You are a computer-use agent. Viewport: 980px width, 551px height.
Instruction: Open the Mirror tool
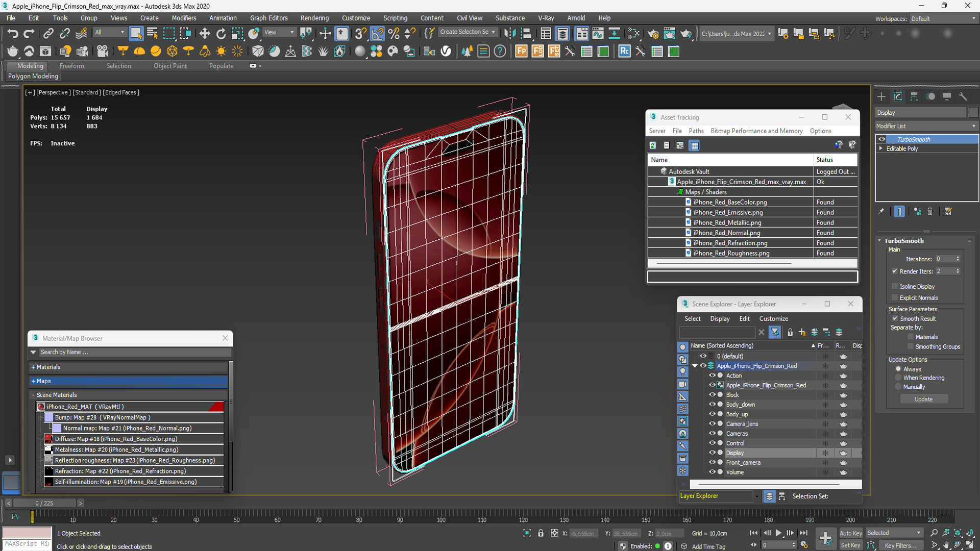pyautogui.click(x=509, y=34)
